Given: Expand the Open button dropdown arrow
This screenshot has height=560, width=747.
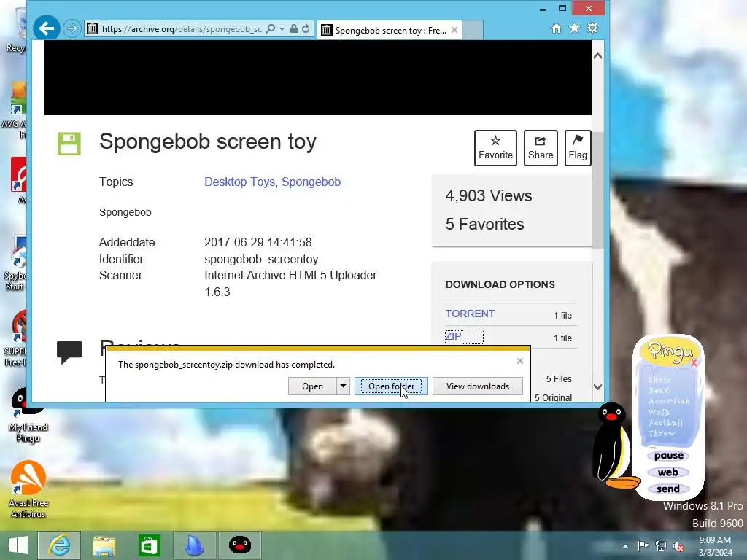Looking at the screenshot, I should coord(343,386).
